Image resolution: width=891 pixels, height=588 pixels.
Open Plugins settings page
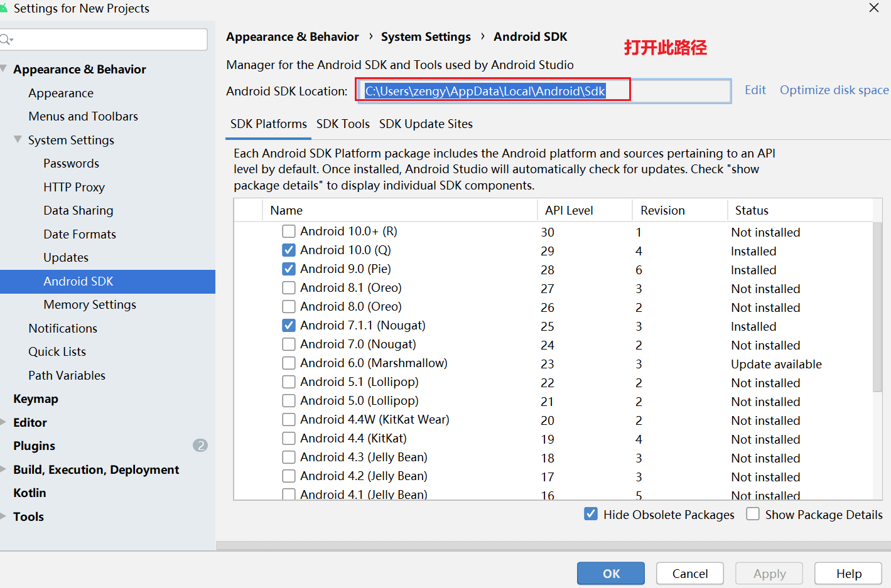point(34,446)
